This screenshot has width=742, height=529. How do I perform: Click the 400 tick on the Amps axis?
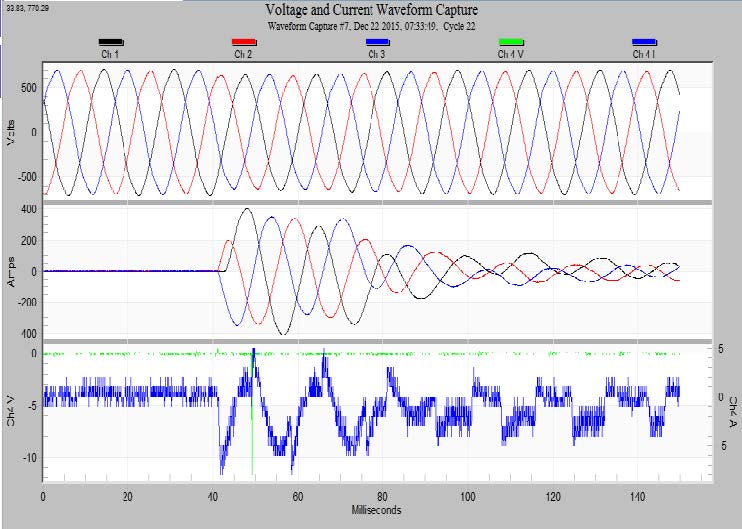[x=26, y=209]
